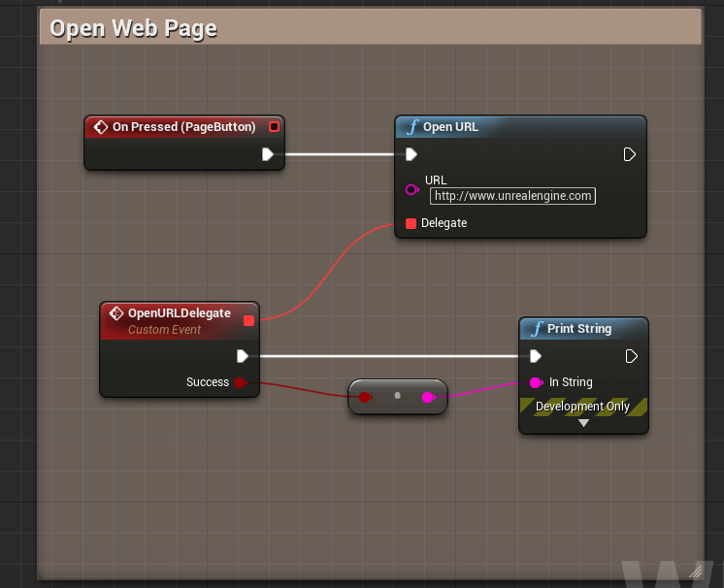Click the red Delegate input pin on Open URL
Viewport: 724px width, 588px height.
411,223
